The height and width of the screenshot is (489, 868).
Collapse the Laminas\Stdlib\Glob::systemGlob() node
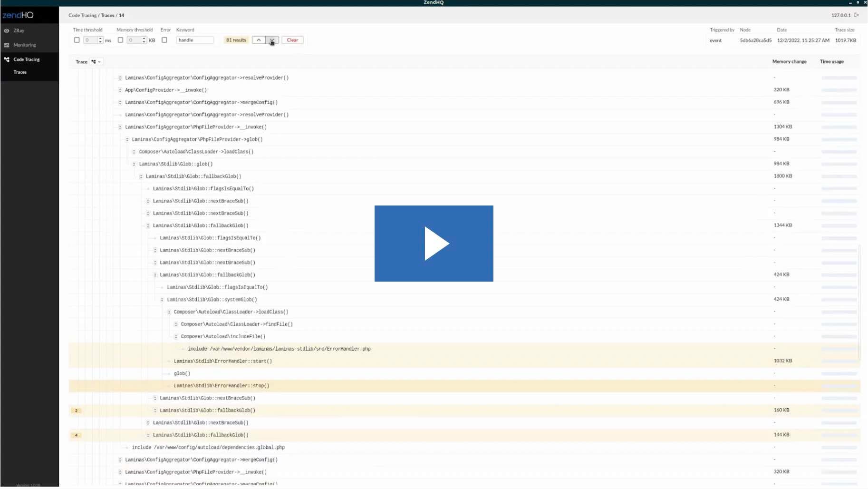point(162,300)
